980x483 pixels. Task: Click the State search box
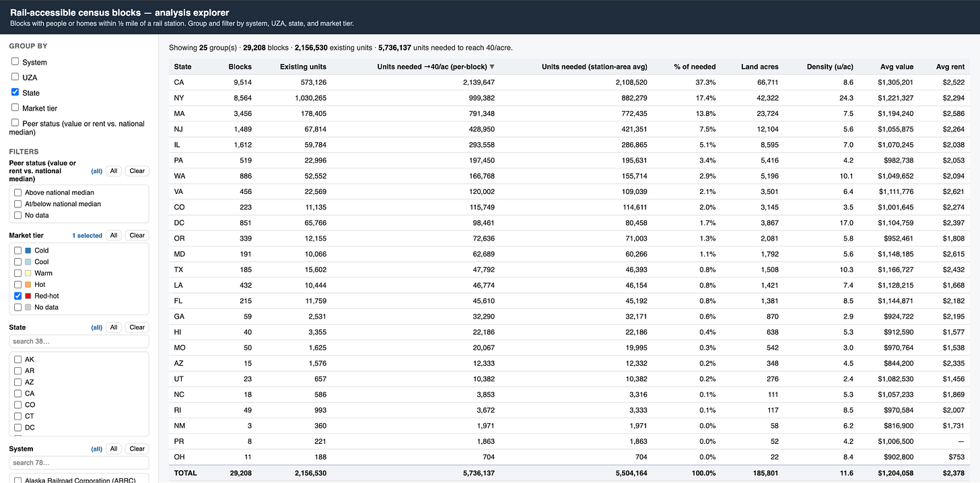click(x=79, y=342)
